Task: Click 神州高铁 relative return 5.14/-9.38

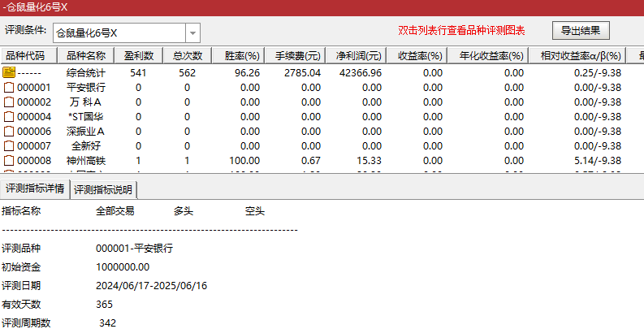Action: 598,161
